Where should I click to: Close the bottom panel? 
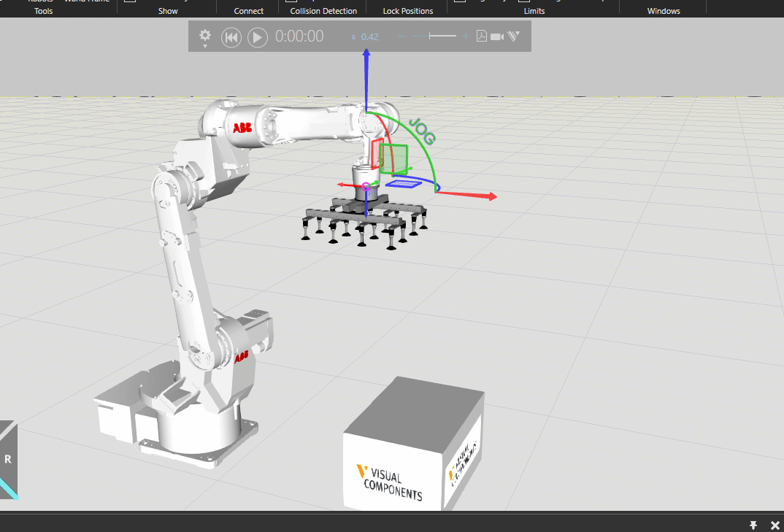pyautogui.click(x=775, y=525)
